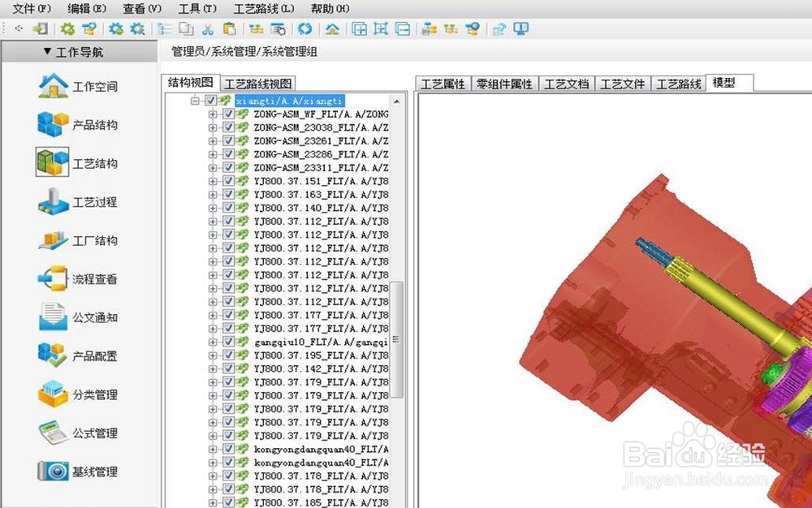The height and width of the screenshot is (508, 812).
Task: Open 产品配置 sidebar icon
Action: click(53, 356)
